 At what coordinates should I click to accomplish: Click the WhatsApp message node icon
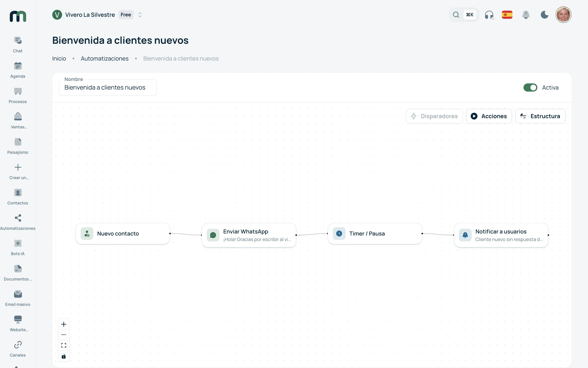tap(213, 235)
